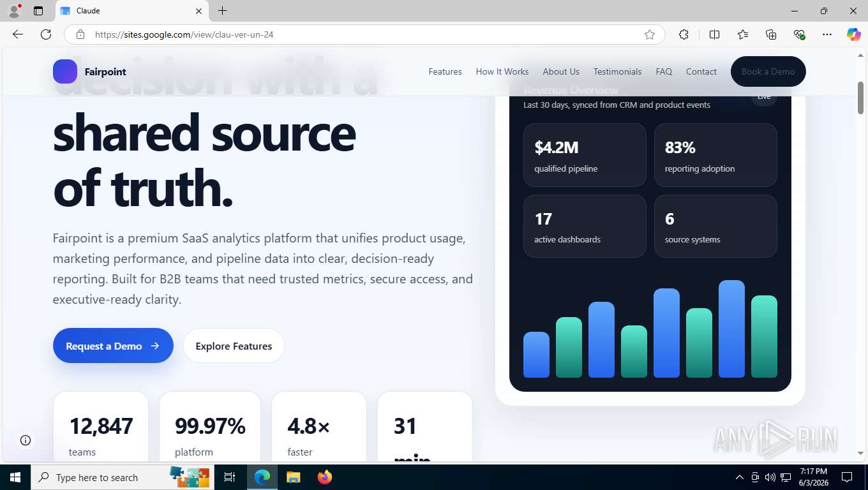Open the FAQ nav link
This screenshot has width=868, height=490.
click(664, 71)
